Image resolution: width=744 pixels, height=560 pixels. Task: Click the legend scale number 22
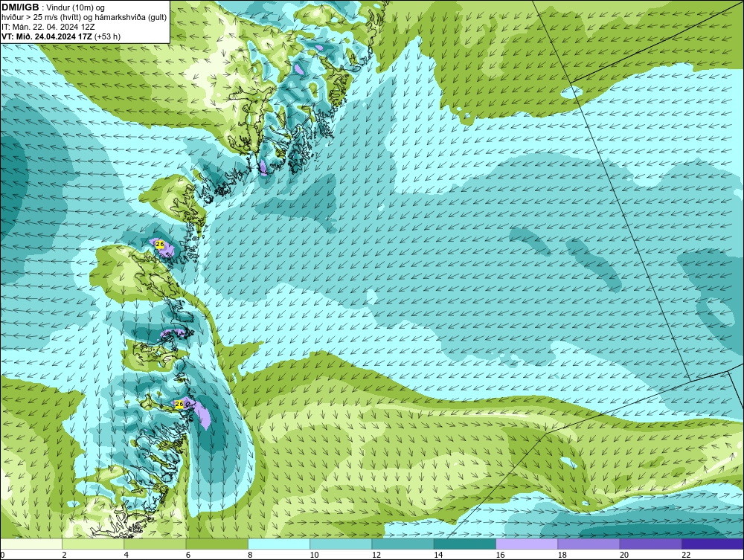686,555
